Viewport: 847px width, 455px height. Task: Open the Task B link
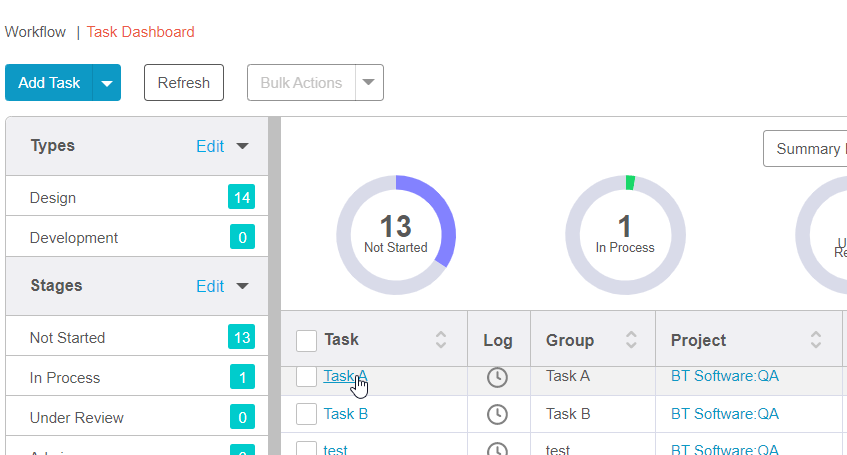pyautogui.click(x=346, y=414)
